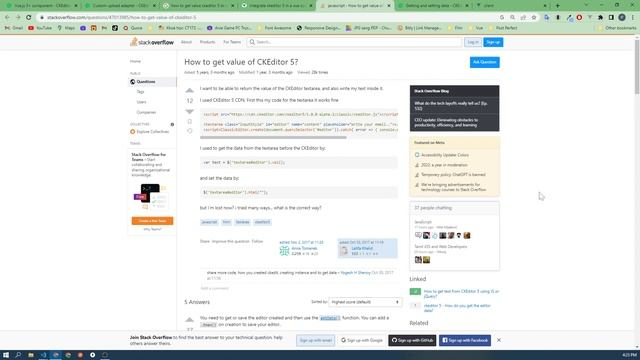Open File Explorer from the taskbar
The height and width of the screenshot is (360, 640).
pyautogui.click(x=31, y=355)
